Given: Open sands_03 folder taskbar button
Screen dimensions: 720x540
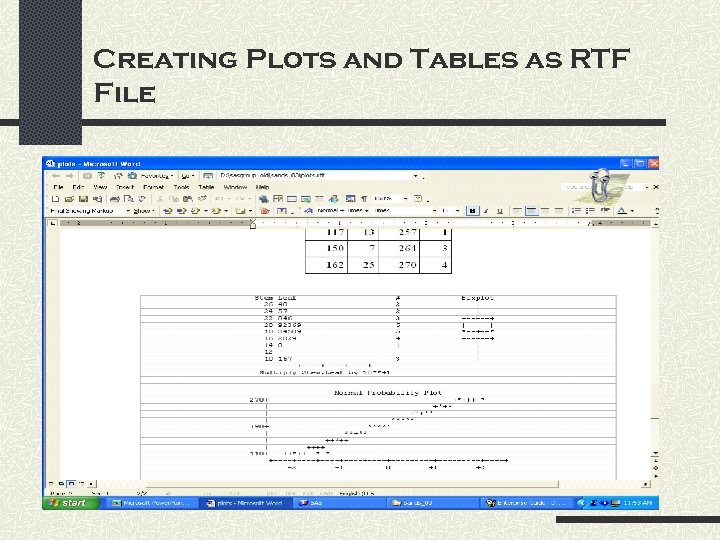Looking at the screenshot, I should [432, 503].
